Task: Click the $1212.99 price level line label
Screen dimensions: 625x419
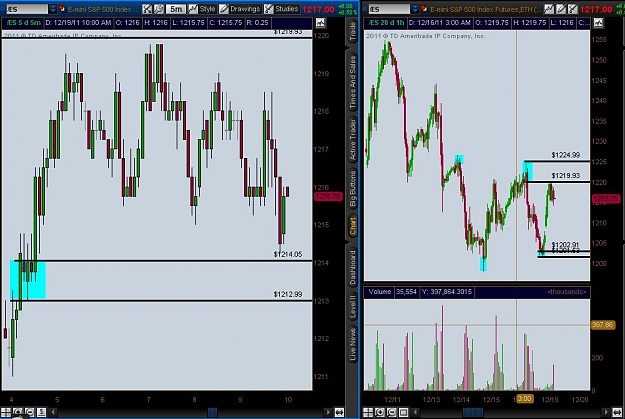Action: click(287, 294)
